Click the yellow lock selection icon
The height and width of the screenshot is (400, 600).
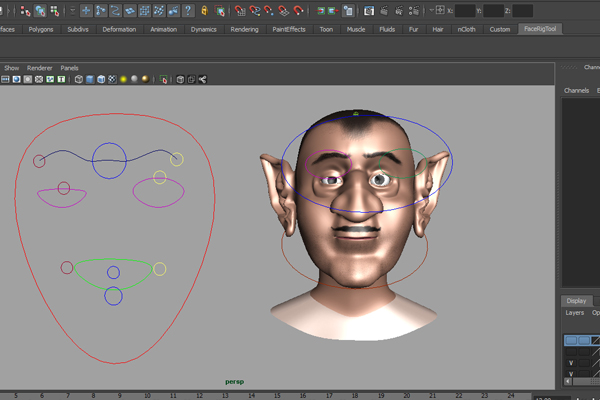[x=204, y=11]
